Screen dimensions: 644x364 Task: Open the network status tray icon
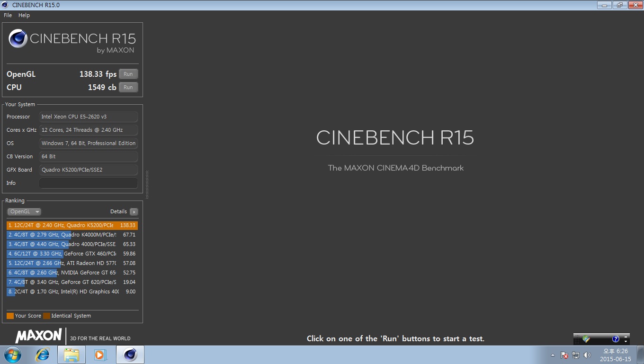click(x=576, y=355)
